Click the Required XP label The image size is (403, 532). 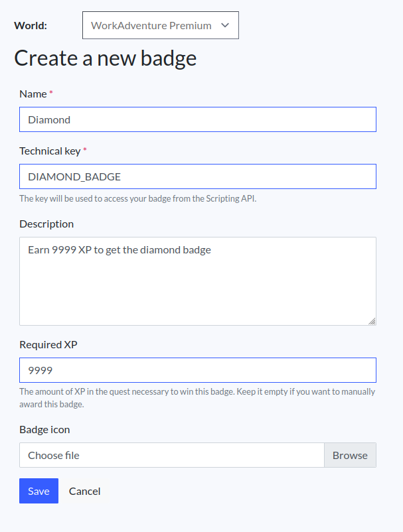[49, 344]
